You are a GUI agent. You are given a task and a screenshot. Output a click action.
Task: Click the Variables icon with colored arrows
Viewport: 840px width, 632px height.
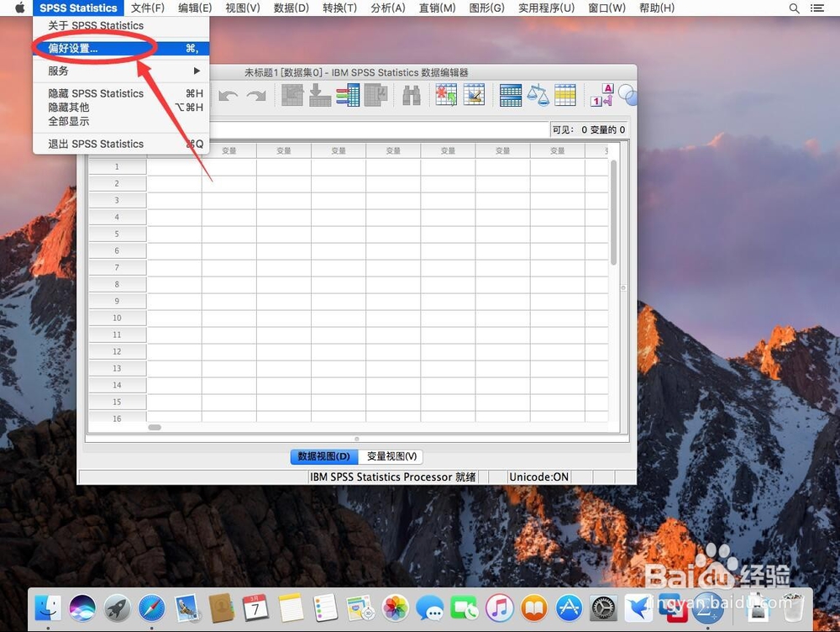click(x=348, y=96)
